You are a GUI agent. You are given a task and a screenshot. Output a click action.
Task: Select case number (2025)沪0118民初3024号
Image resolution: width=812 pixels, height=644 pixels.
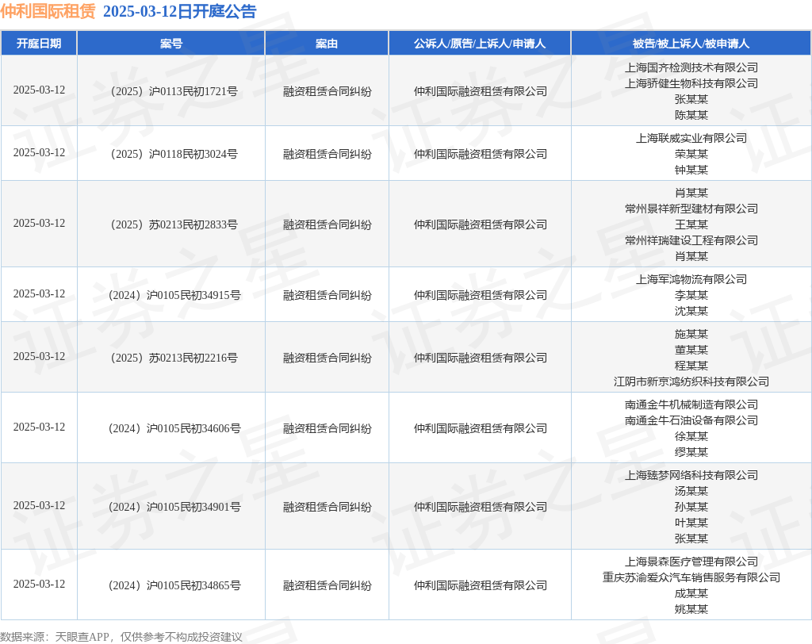point(171,154)
